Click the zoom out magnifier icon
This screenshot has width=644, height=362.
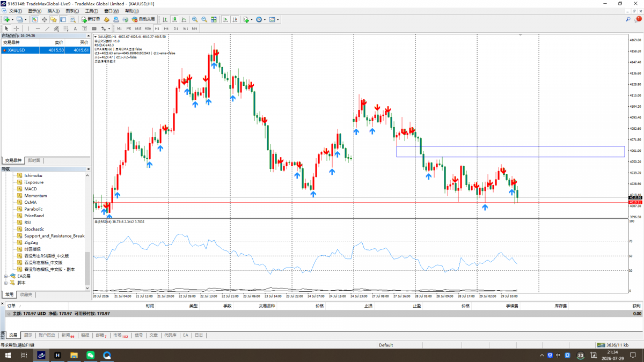(x=204, y=19)
